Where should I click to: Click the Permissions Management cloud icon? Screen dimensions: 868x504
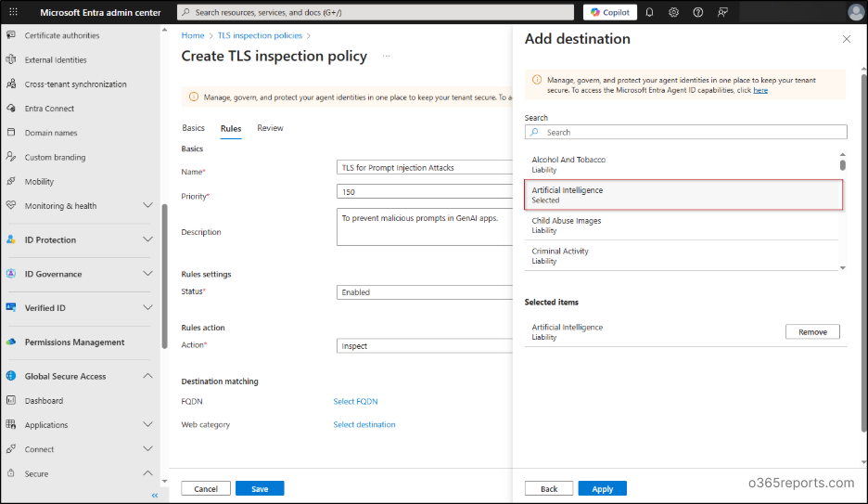pos(11,342)
